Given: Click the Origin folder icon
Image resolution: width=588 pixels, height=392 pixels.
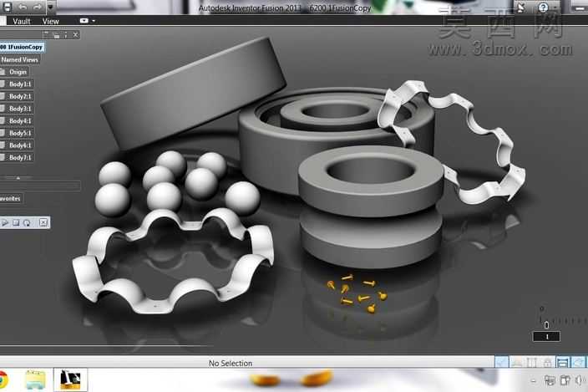Looking at the screenshot, I should [3, 72].
